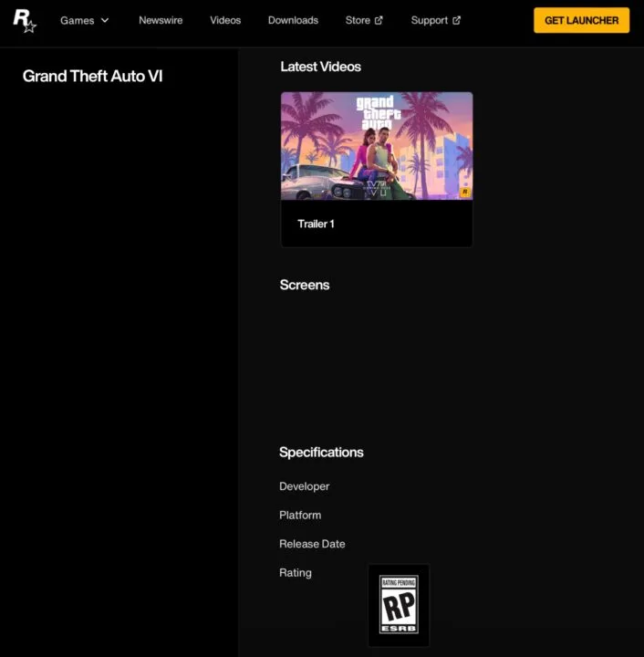Click the Latest Videos heading

[x=320, y=67]
